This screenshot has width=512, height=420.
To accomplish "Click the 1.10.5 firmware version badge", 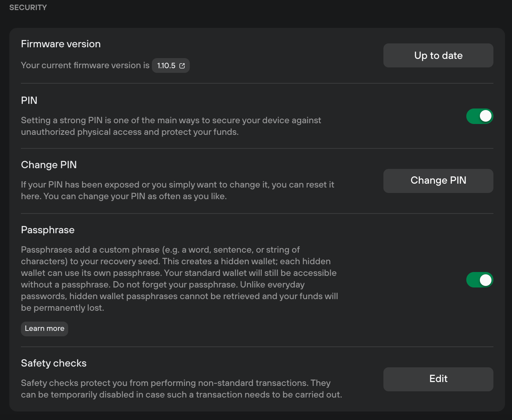I will tap(171, 65).
